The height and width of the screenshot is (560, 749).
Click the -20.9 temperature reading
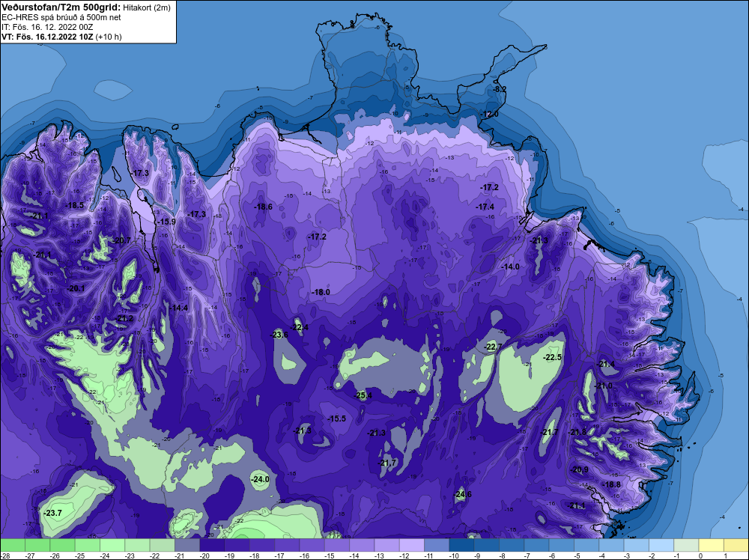tap(580, 469)
